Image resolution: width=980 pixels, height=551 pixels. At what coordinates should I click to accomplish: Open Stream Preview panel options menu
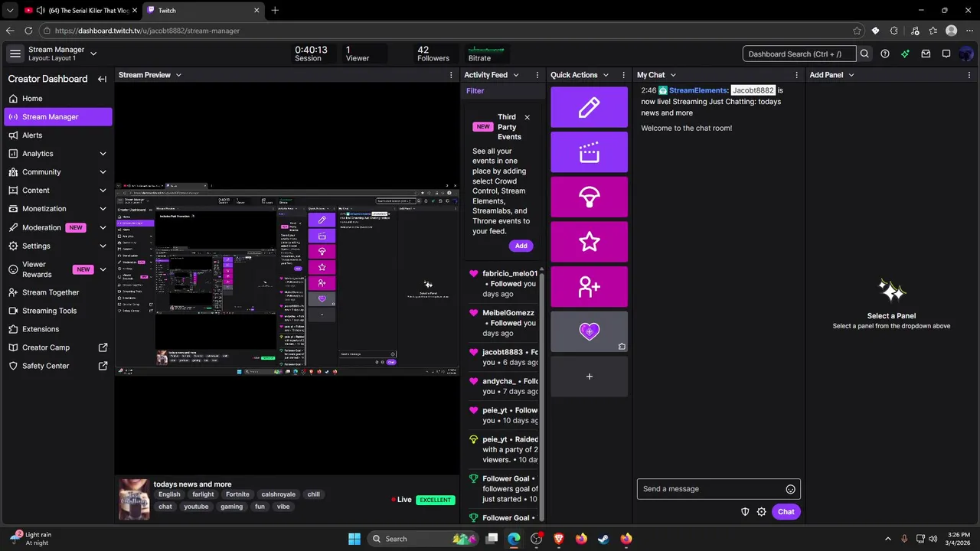point(451,75)
